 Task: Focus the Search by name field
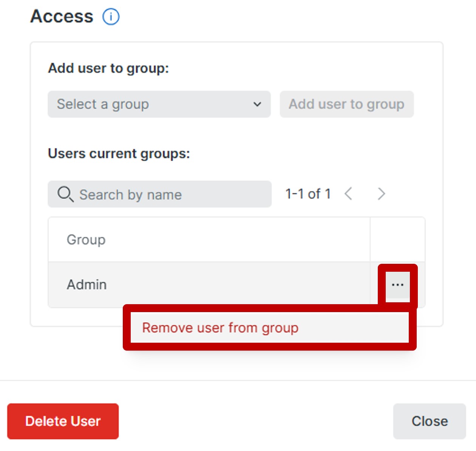click(170, 194)
